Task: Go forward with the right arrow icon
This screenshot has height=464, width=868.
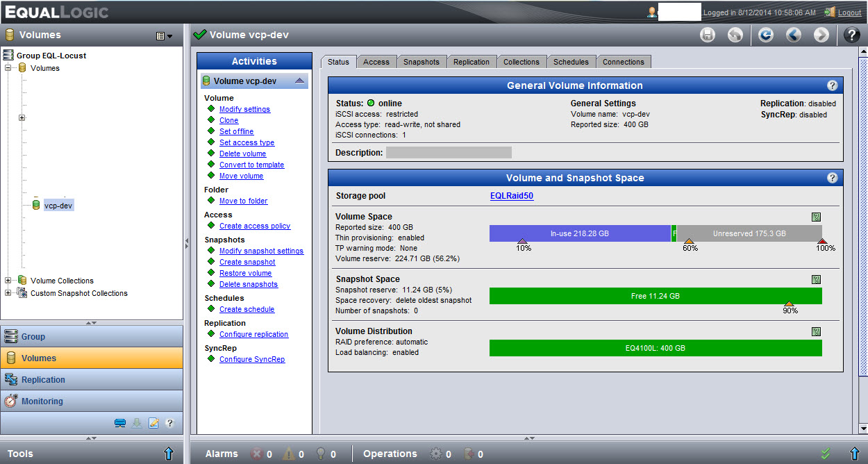Action: point(821,35)
